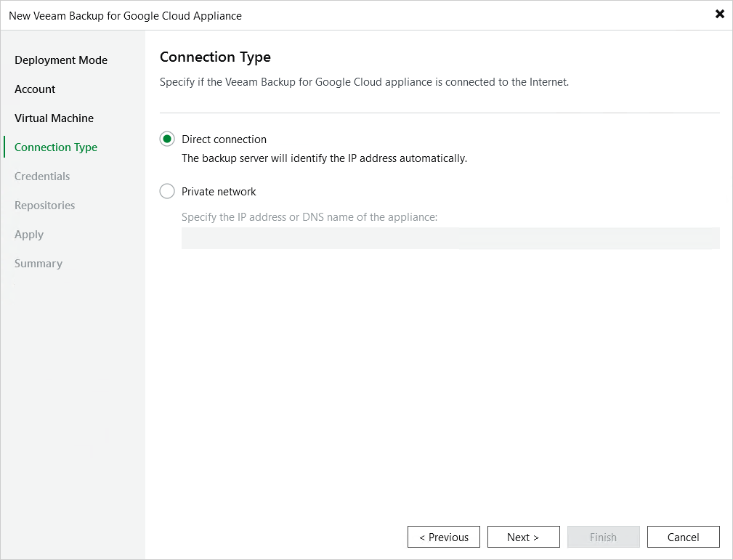Click the 'backup server will identify' description text
Screen dimensions: 733x560
tap(324, 158)
